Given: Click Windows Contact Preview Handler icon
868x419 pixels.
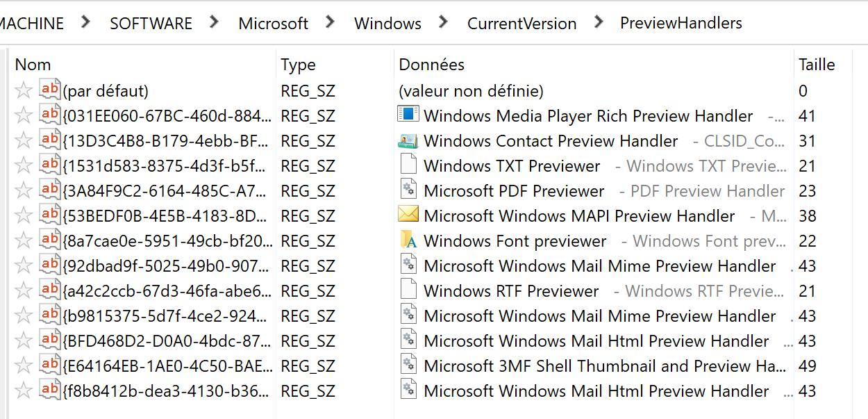Looking at the screenshot, I should tap(408, 140).
